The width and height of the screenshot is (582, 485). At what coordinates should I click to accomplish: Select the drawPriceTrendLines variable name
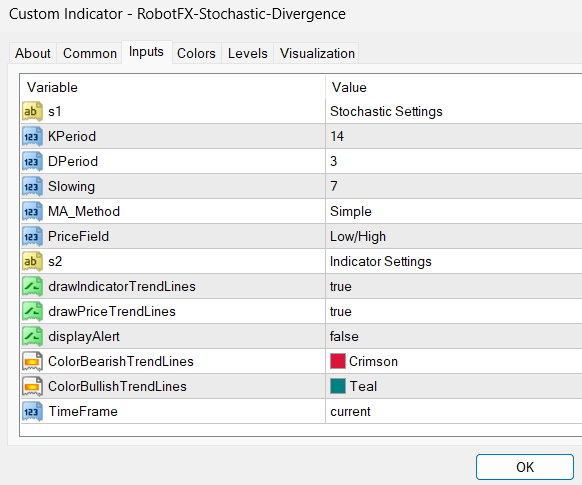(112, 311)
